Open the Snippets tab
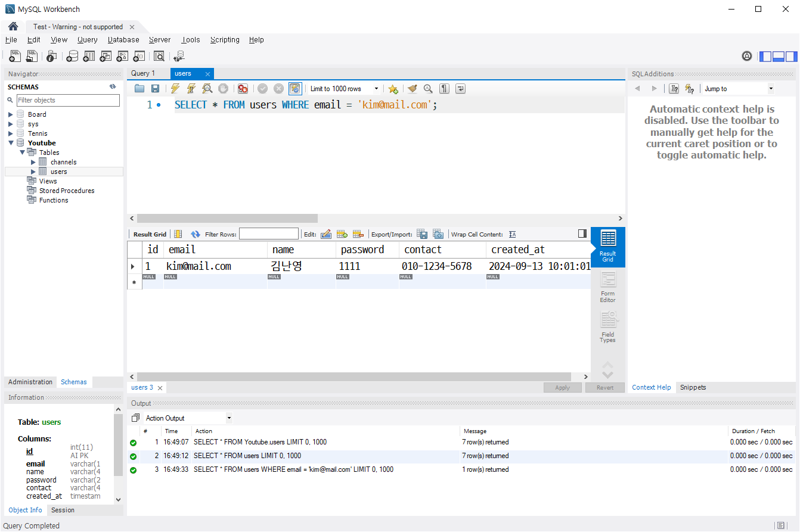Image resolution: width=800 pixels, height=532 pixels. [693, 387]
